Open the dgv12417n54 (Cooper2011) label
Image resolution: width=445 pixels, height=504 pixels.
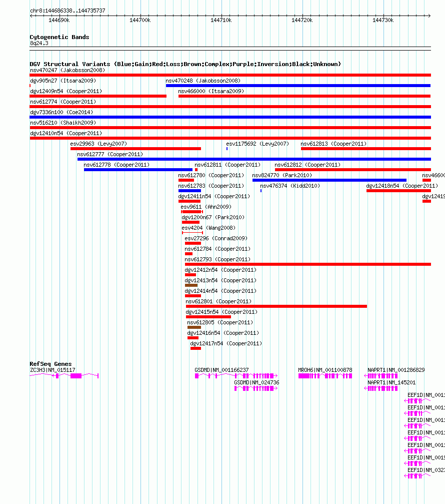click(x=225, y=344)
